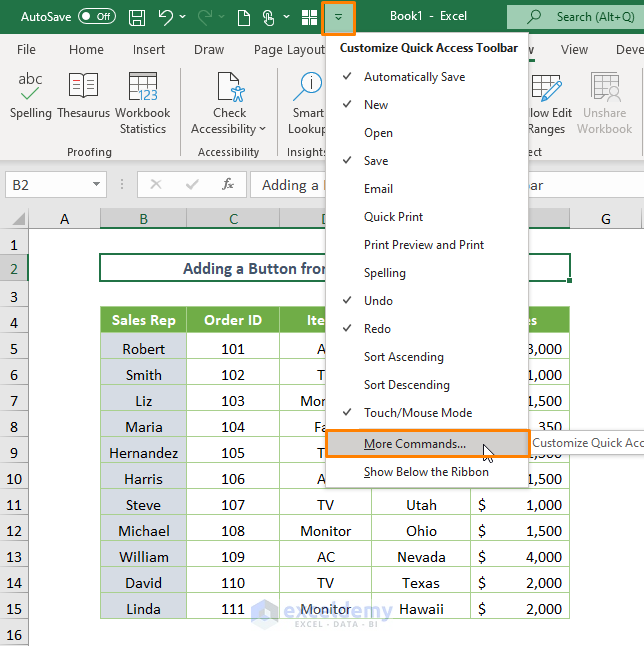
Task: Expand the Name Box dropdown arrow
Action: point(97,185)
